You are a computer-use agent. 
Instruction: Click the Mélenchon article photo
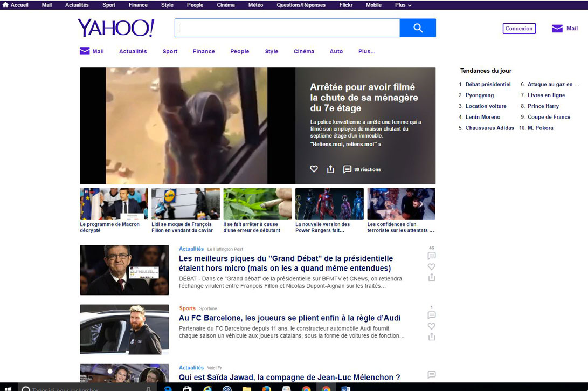pyautogui.click(x=124, y=270)
